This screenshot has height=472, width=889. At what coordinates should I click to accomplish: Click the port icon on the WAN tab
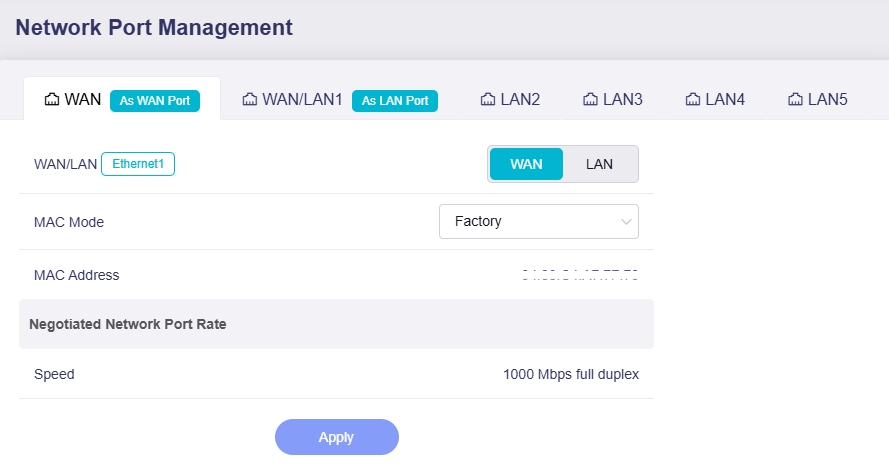52,100
